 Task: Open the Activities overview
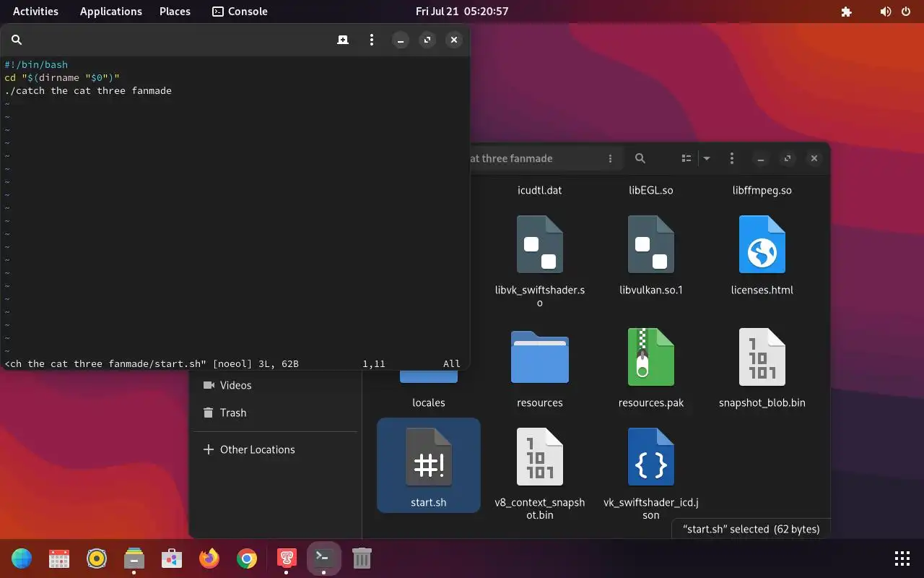pyautogui.click(x=35, y=12)
